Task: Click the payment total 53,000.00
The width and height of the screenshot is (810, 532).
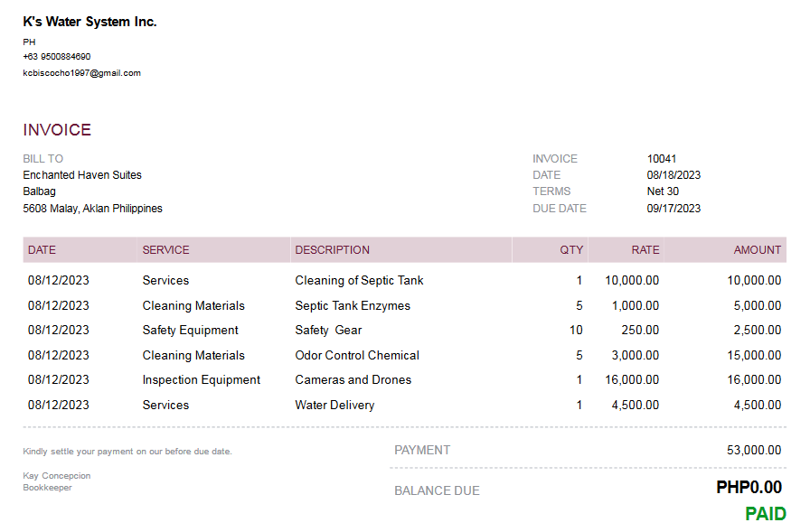Action: coord(754,450)
